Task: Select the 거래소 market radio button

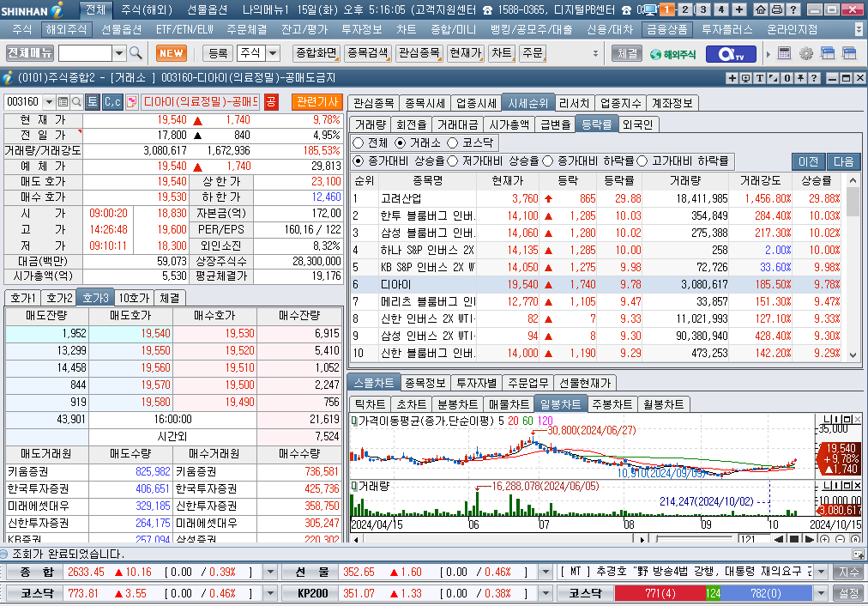Action: (x=401, y=142)
